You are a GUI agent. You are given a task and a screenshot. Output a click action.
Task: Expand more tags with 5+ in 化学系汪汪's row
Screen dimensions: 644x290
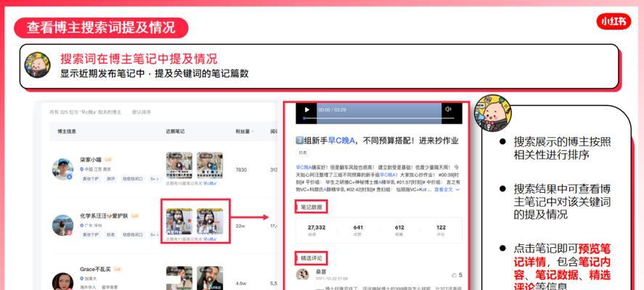tap(155, 235)
